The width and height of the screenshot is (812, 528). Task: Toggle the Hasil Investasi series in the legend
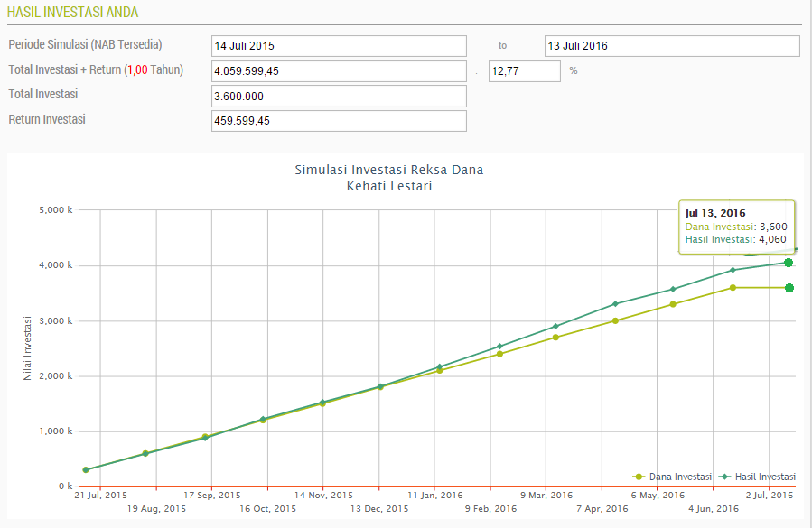pos(757,477)
